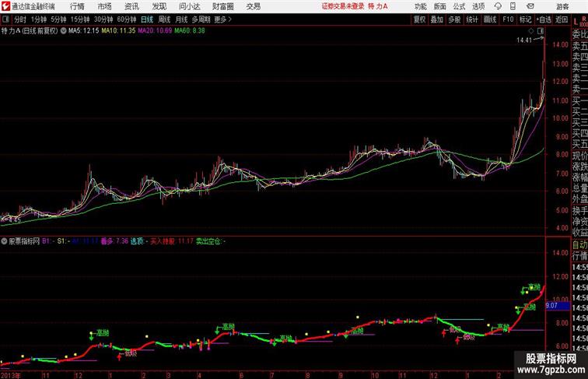Click the 特力A (日线 前复权) title

tap(30, 31)
